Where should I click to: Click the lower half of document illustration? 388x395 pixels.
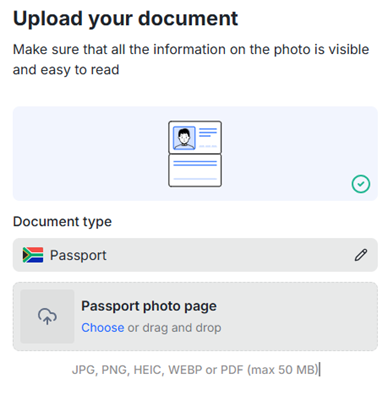pos(195,170)
